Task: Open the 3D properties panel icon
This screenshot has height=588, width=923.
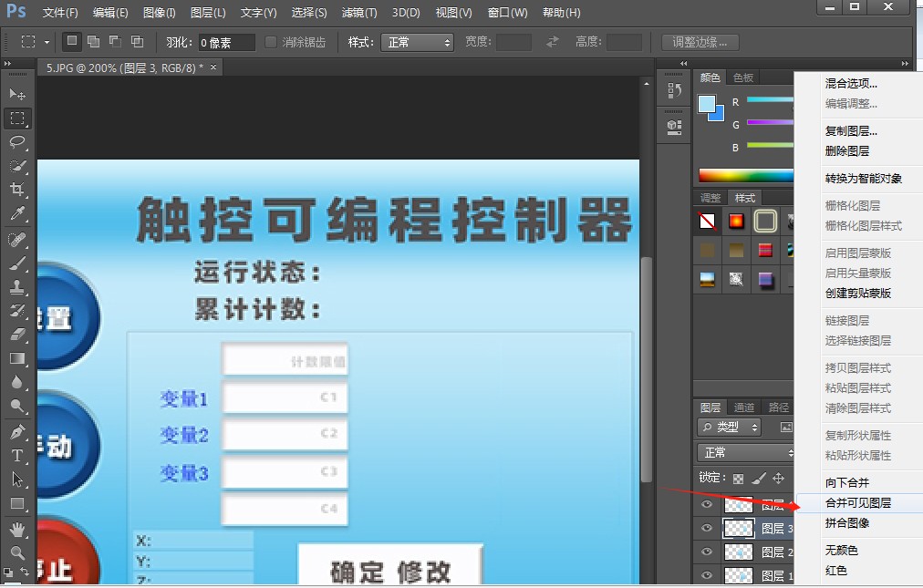Action: coord(675,127)
